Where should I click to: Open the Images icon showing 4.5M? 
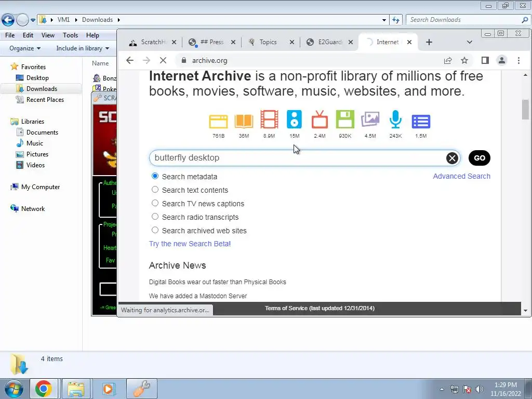[370, 119]
